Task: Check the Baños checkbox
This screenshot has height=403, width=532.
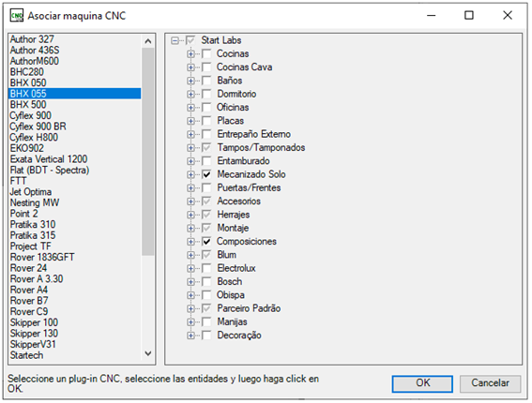Action: 206,81
